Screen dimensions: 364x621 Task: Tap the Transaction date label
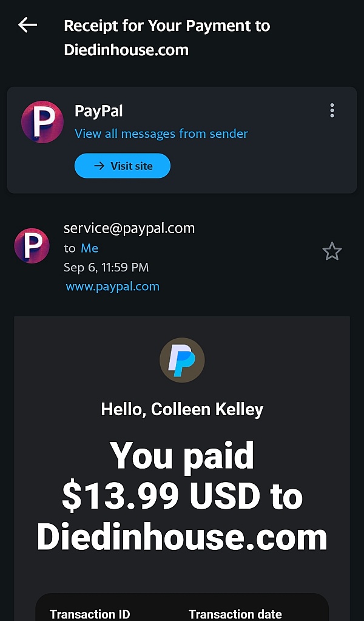235,614
